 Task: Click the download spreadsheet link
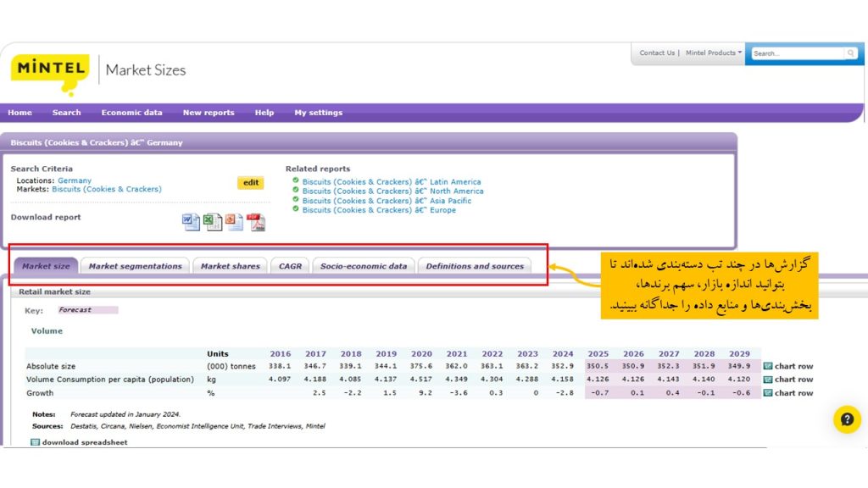pyautogui.click(x=85, y=442)
